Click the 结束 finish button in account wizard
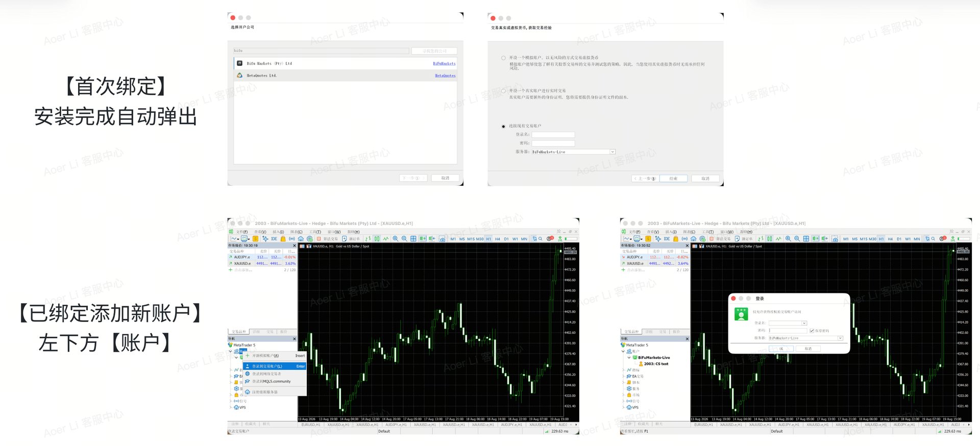Viewport: 980px width, 446px height. pyautogui.click(x=673, y=179)
